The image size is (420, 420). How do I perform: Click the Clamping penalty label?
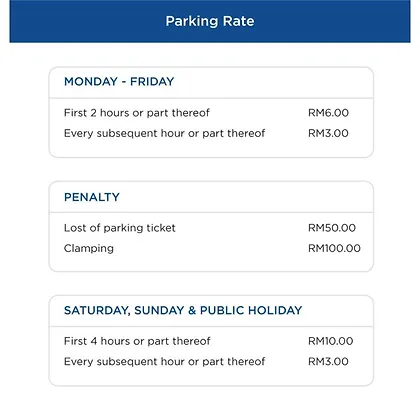pos(89,248)
